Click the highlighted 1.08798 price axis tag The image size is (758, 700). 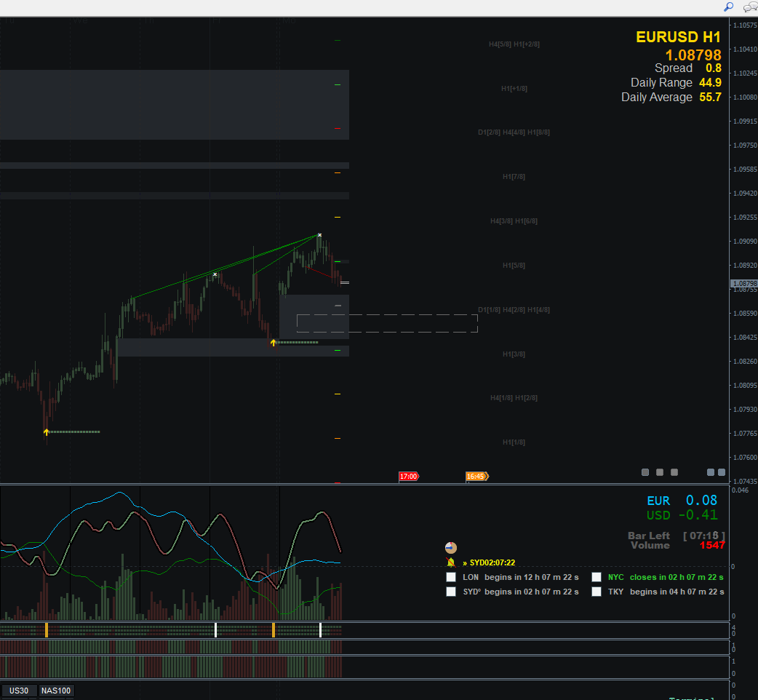click(x=744, y=283)
